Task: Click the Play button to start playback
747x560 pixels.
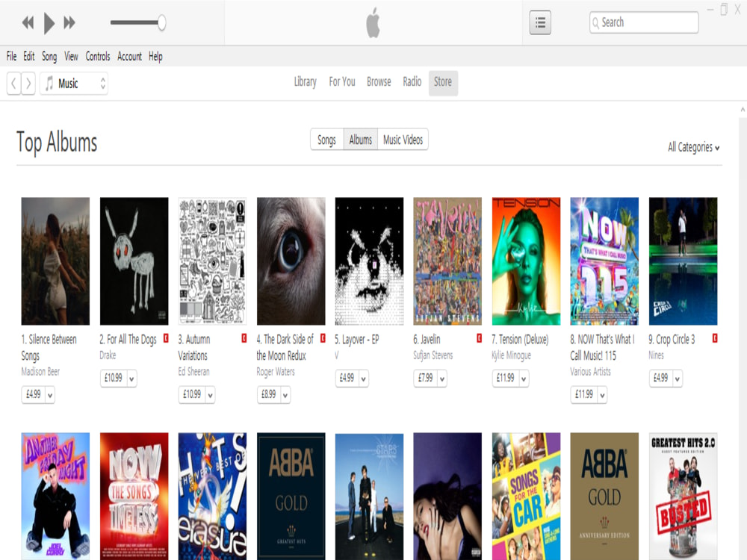Action: (x=49, y=22)
